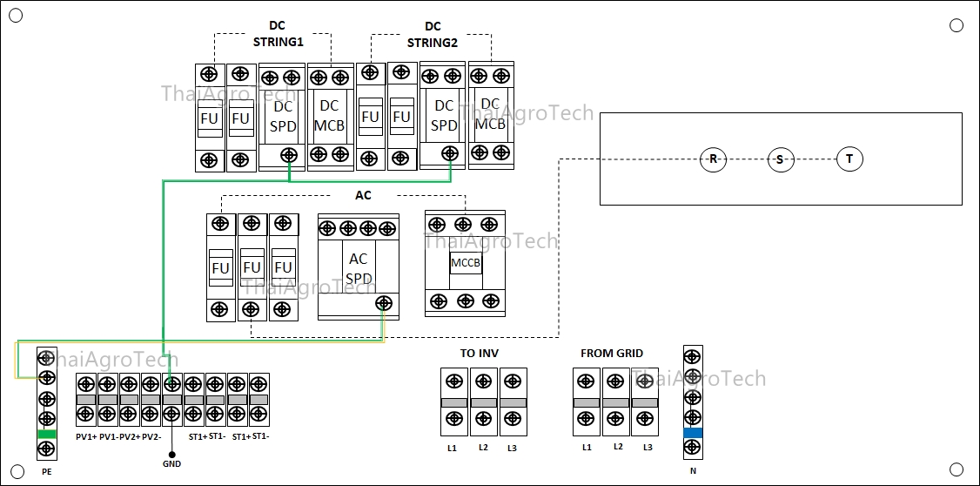Select the L1 terminal under TO INV
This screenshot has height=486, width=980.
pyautogui.click(x=453, y=402)
